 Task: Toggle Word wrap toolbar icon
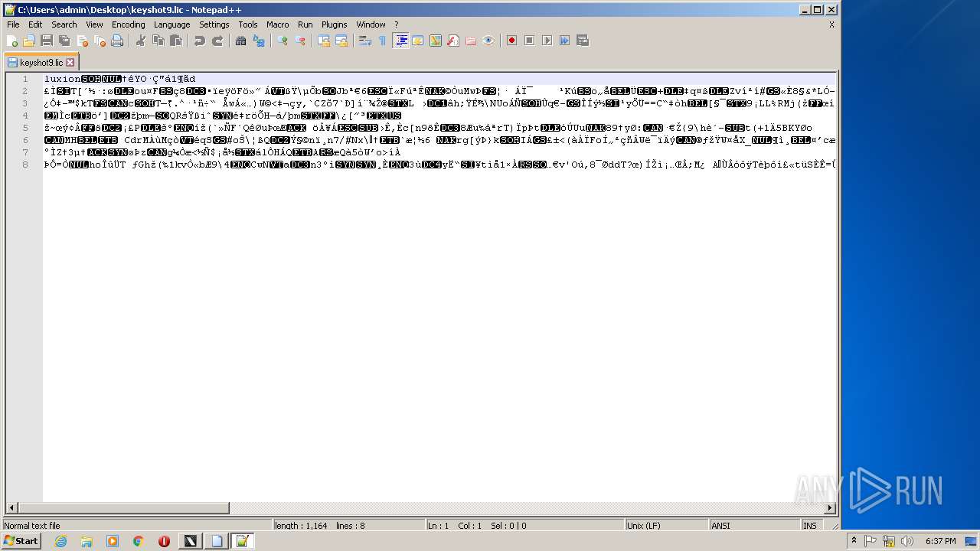pyautogui.click(x=365, y=41)
